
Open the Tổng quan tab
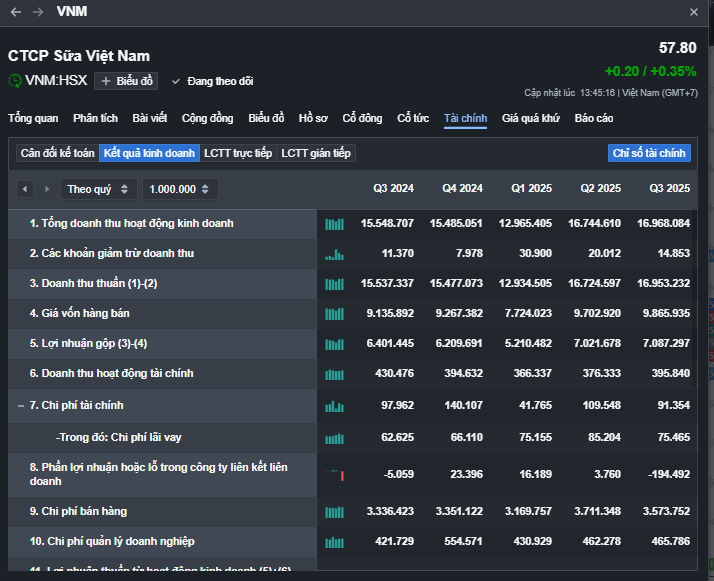pyautogui.click(x=33, y=118)
